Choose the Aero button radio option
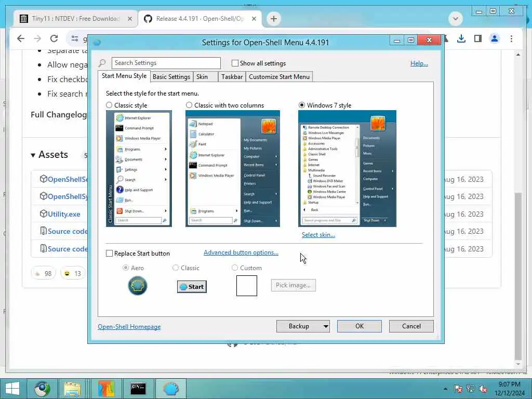Screen dimensions: 532x399 click(126, 268)
